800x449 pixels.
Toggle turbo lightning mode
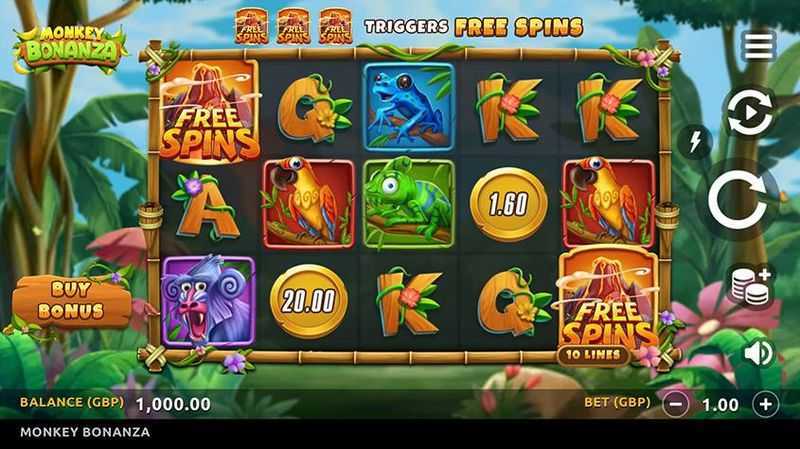point(695,142)
